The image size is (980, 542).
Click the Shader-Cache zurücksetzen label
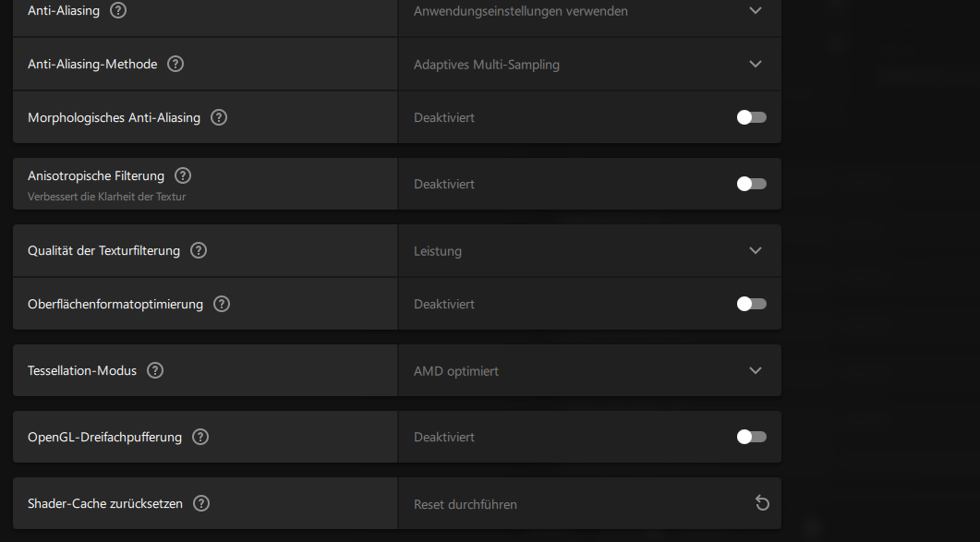[x=105, y=503]
